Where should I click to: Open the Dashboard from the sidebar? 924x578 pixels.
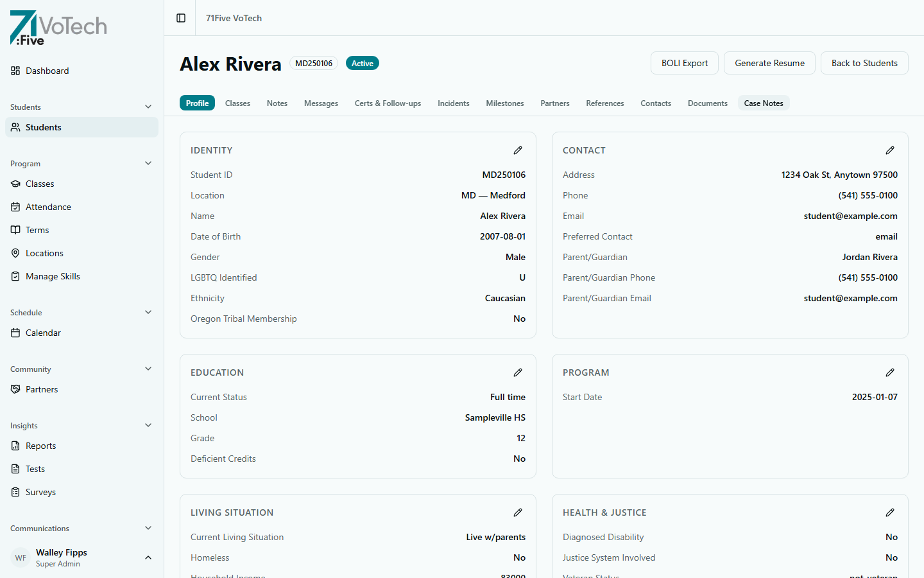click(47, 71)
